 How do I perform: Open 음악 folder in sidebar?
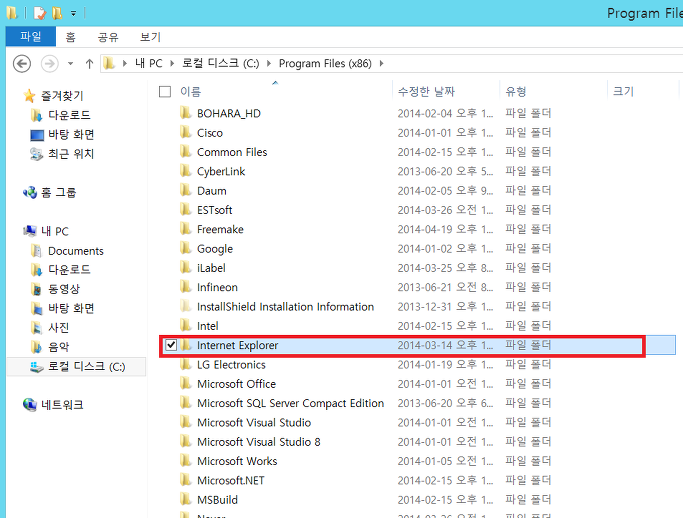click(58, 347)
